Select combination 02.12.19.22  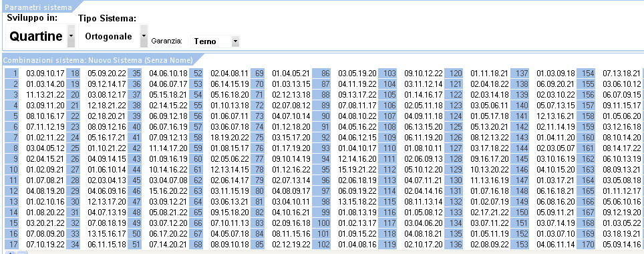pyautogui.click(x=291, y=245)
